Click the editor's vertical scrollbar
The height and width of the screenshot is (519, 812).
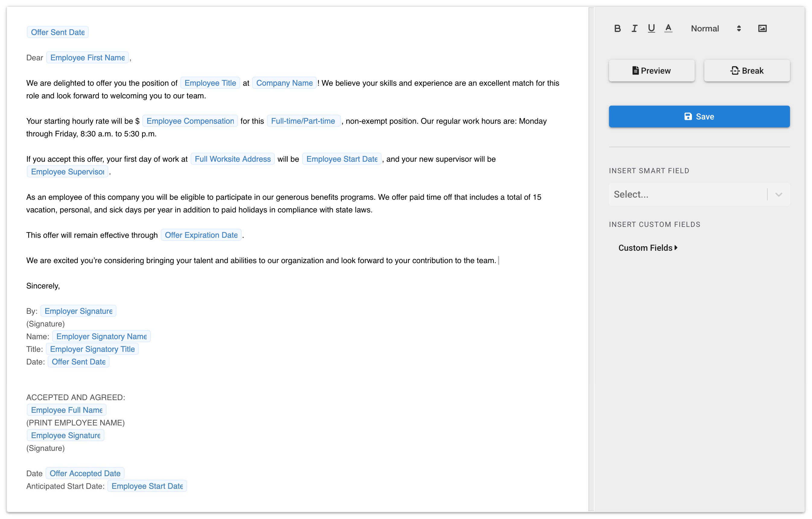tap(591, 259)
